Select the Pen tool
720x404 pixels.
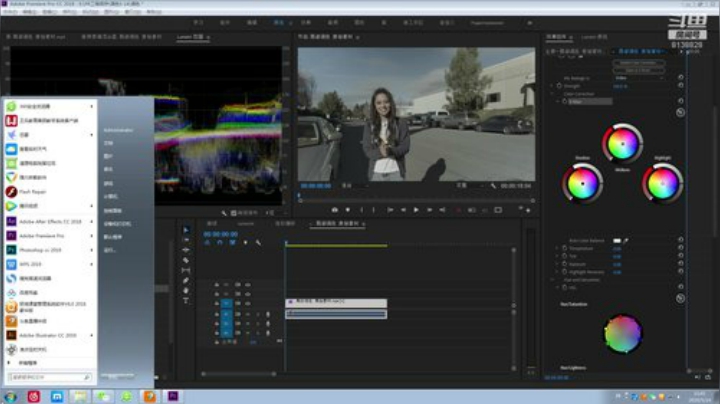click(x=186, y=281)
